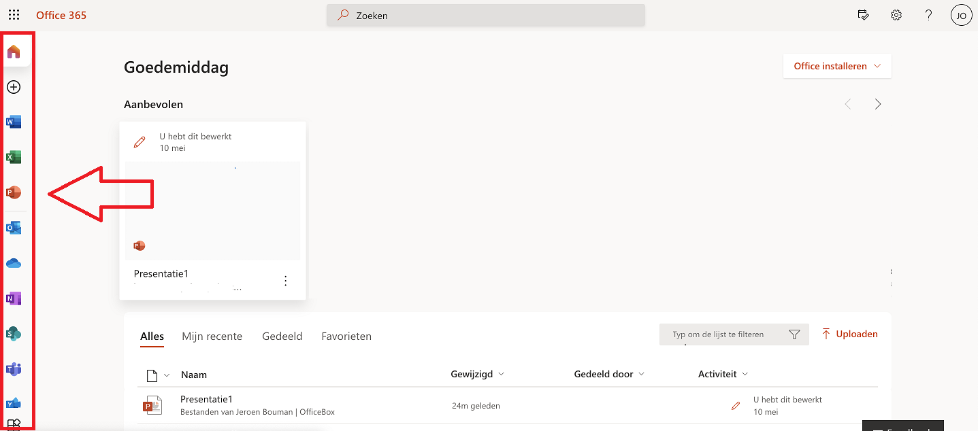Viewport: 980px width, 431px height.
Task: Click the help question mark
Action: pyautogui.click(x=928, y=15)
